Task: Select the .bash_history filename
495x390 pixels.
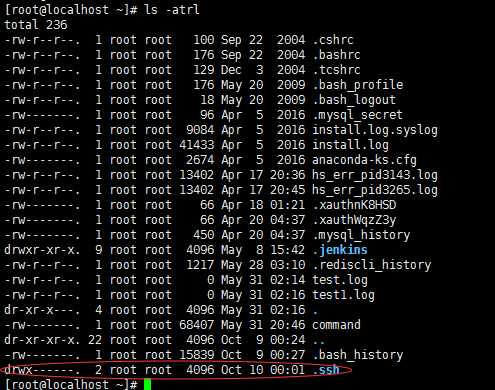Action: tap(358, 355)
